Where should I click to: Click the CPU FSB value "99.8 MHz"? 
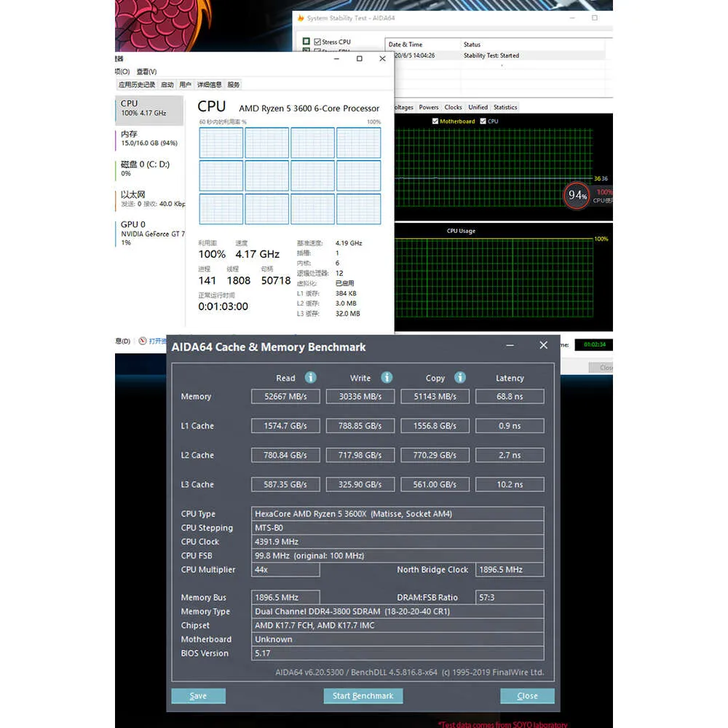tap(397, 555)
